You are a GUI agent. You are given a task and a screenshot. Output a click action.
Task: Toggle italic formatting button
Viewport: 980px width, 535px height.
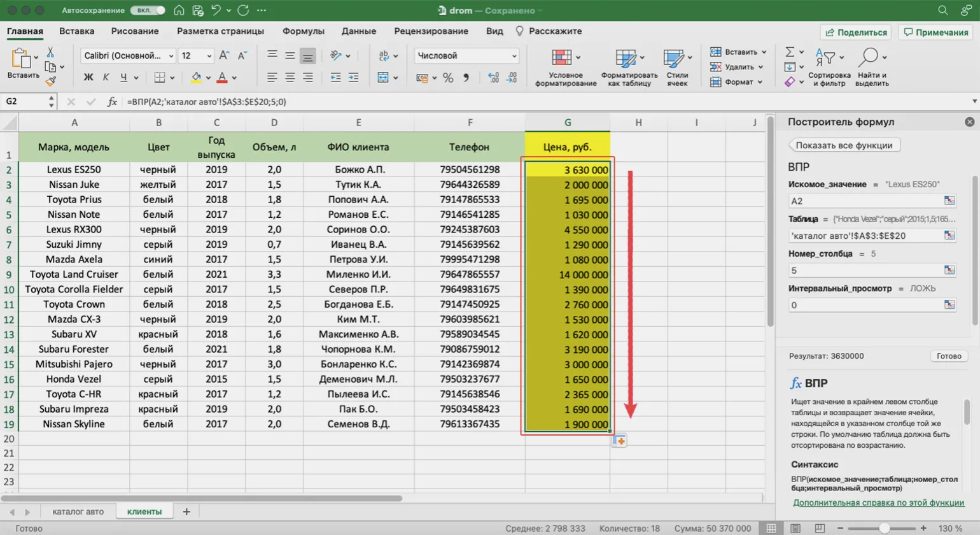pos(106,78)
